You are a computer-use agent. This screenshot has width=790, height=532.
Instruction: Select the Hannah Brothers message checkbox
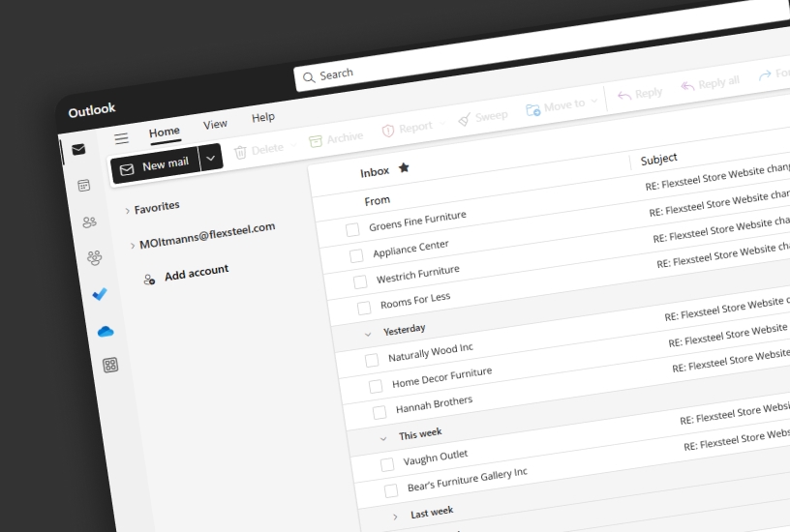[380, 413]
